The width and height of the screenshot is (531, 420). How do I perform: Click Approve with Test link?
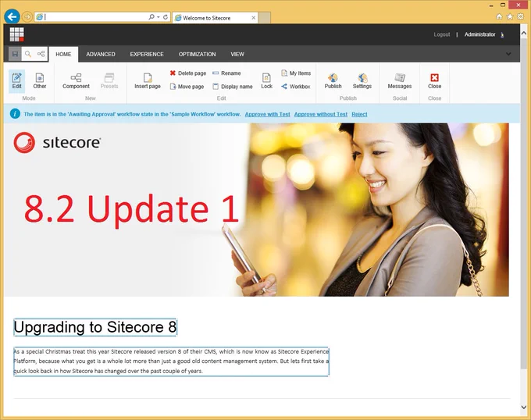point(268,115)
